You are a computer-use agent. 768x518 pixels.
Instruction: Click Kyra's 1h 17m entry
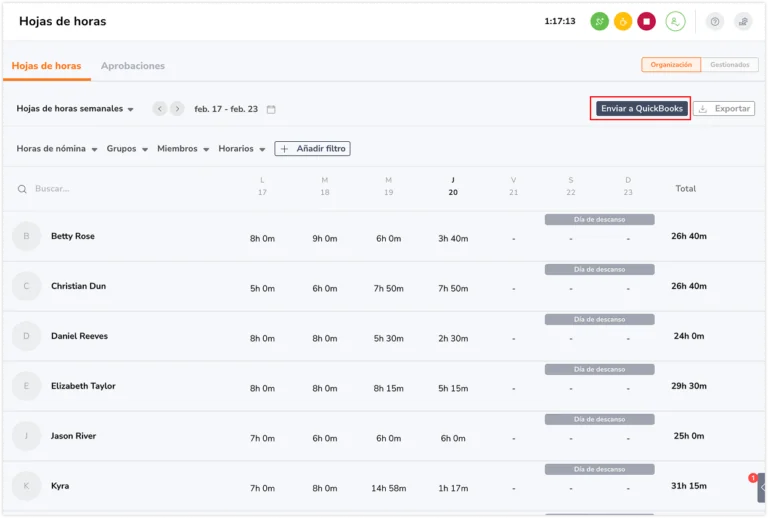453,488
